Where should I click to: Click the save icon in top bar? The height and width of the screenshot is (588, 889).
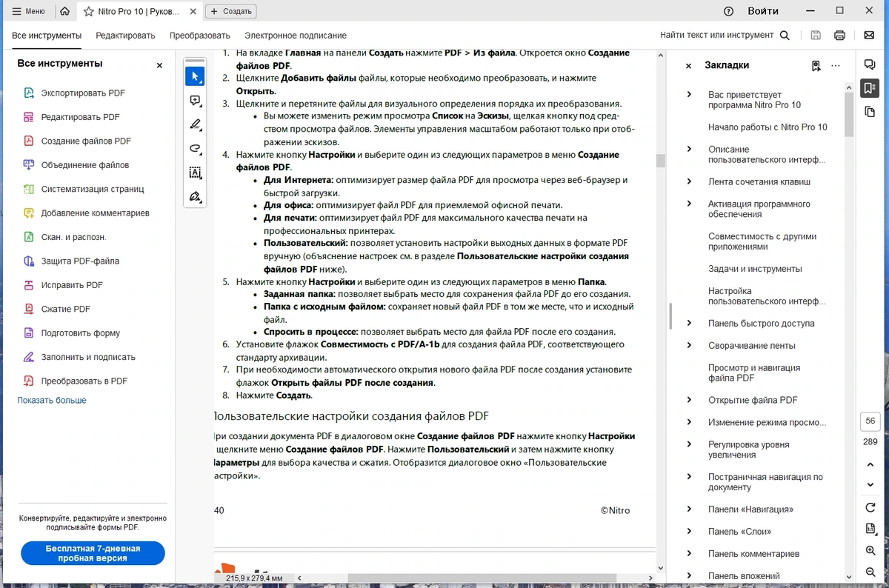click(x=816, y=36)
